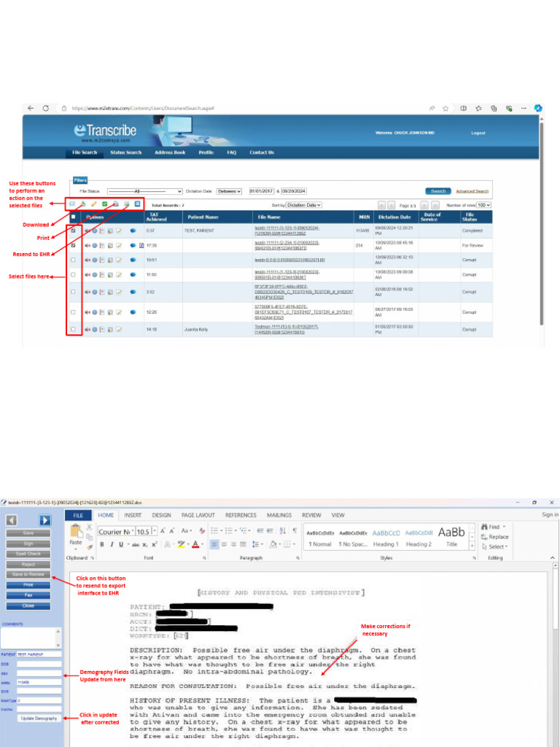Screen dimensions: 560x747
Task: Check the checkbox for the 11:50 row
Action: click(73, 275)
